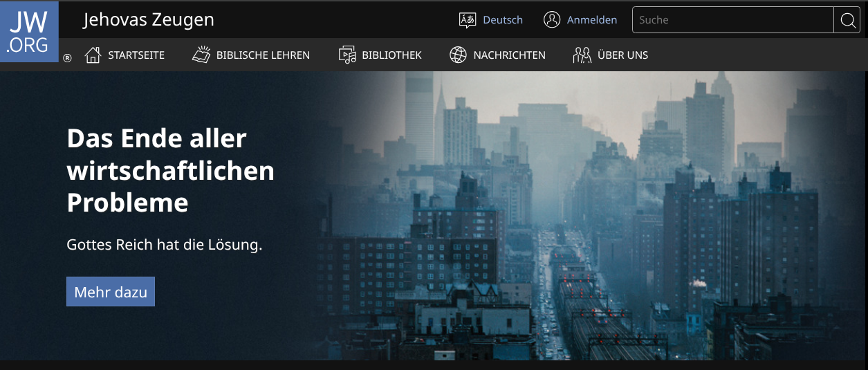Click the JW.ORG logo

click(29, 31)
